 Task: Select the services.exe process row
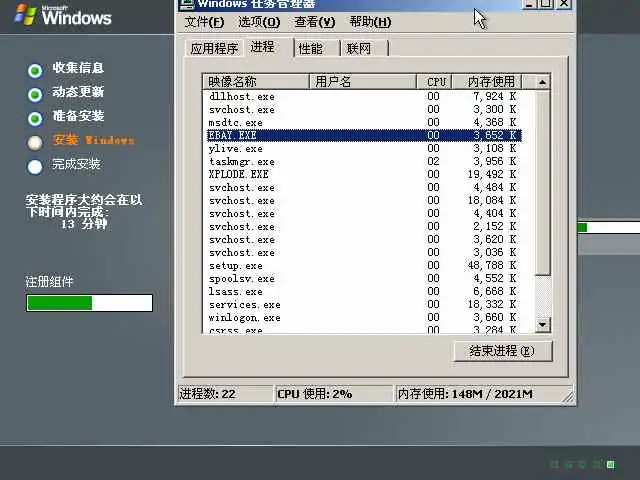[364, 304]
